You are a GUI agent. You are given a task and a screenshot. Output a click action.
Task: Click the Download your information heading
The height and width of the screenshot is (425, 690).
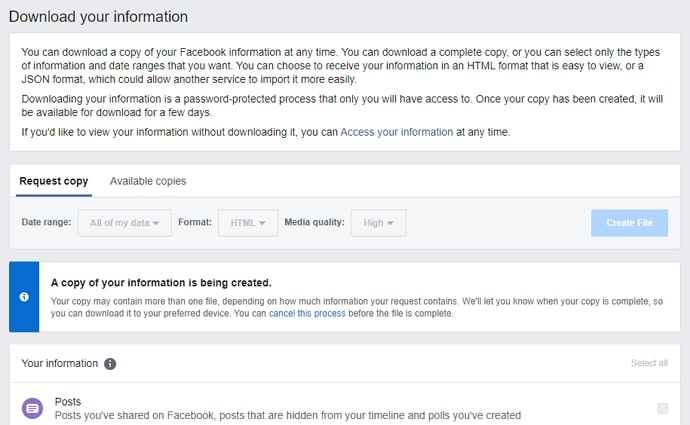coord(98,17)
